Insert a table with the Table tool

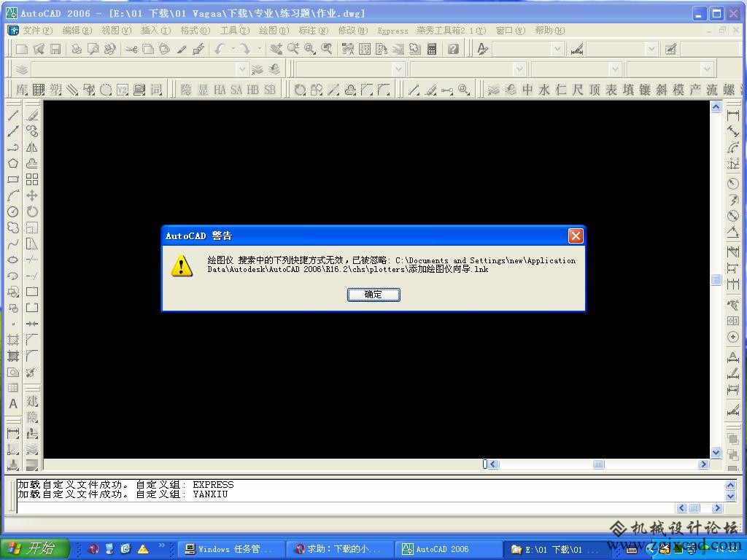pyautogui.click(x=13, y=388)
